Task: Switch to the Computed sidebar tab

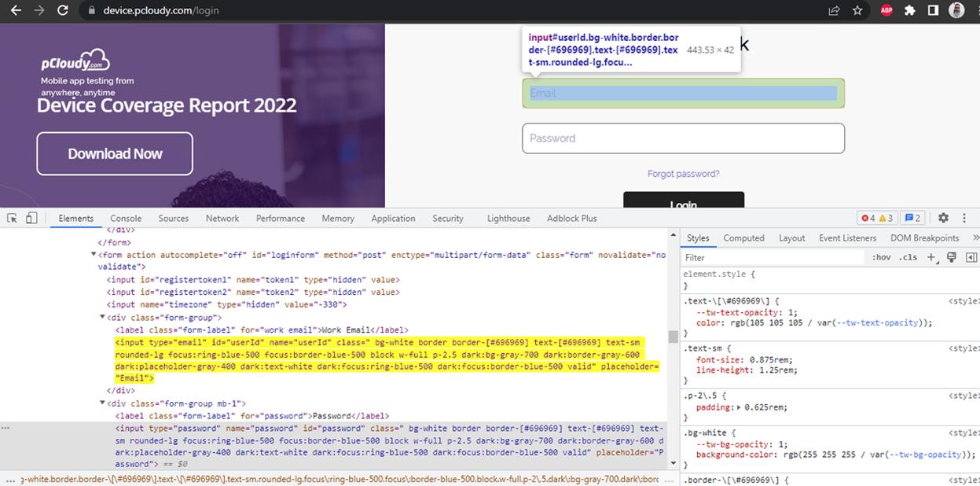Action: pos(743,237)
